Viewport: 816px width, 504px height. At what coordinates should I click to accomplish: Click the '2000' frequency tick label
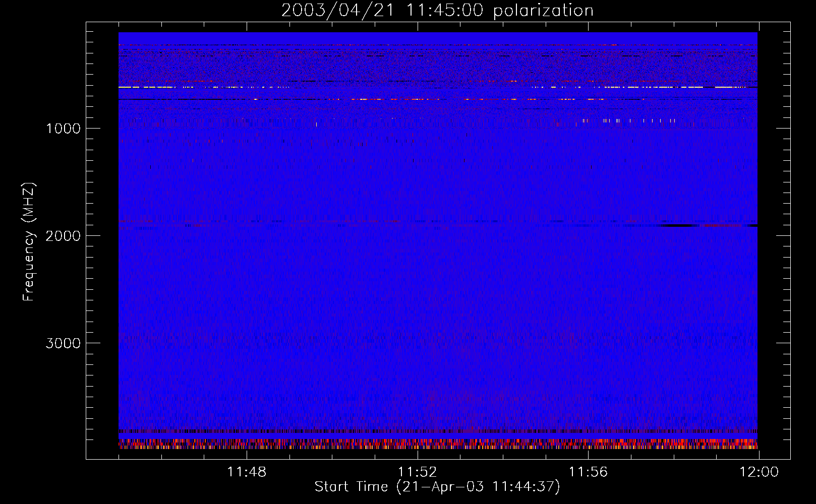[x=63, y=236]
